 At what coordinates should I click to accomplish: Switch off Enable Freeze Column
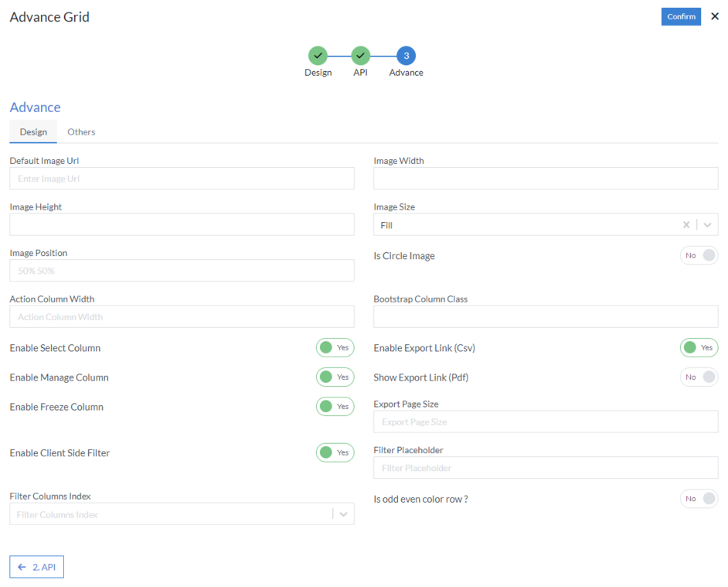335,407
